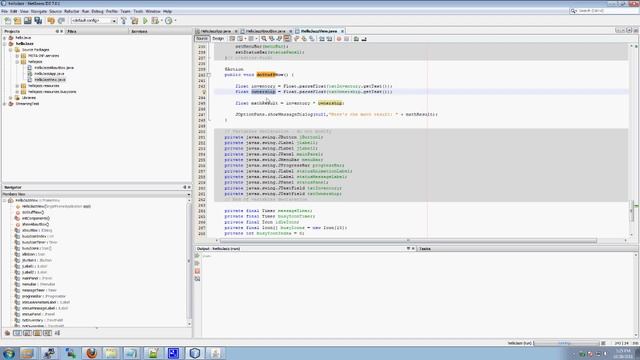
Task: Toggle Highlight Search editor button
Action: pos(287,39)
